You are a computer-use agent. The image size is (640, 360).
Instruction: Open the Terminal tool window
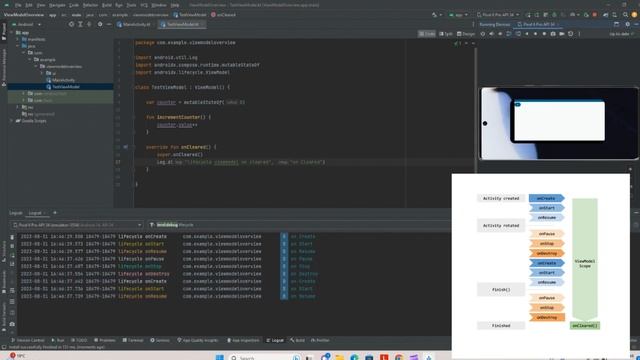coord(133,340)
